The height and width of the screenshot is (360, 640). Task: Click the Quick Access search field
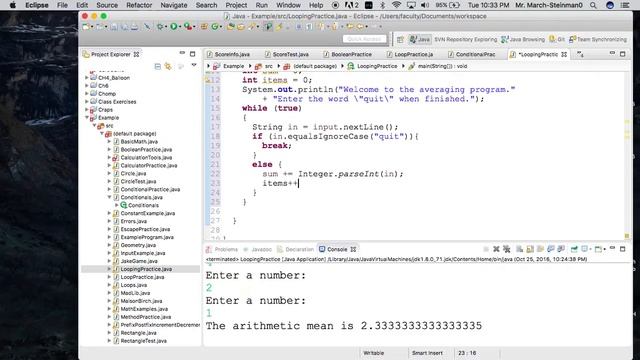[x=364, y=39]
